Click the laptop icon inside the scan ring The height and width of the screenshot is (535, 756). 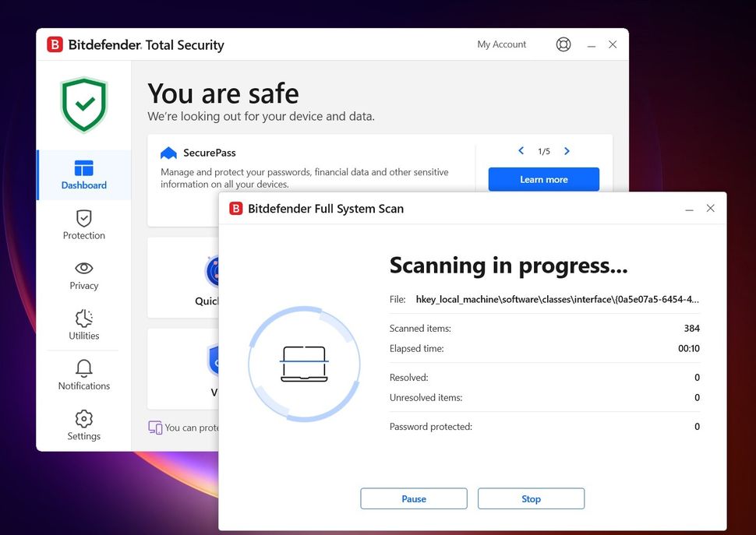(304, 362)
